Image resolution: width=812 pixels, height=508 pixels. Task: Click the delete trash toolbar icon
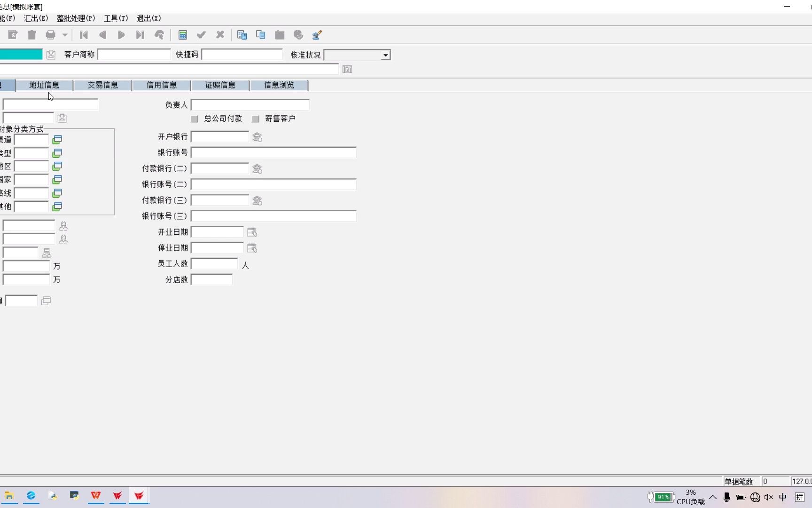(x=32, y=35)
